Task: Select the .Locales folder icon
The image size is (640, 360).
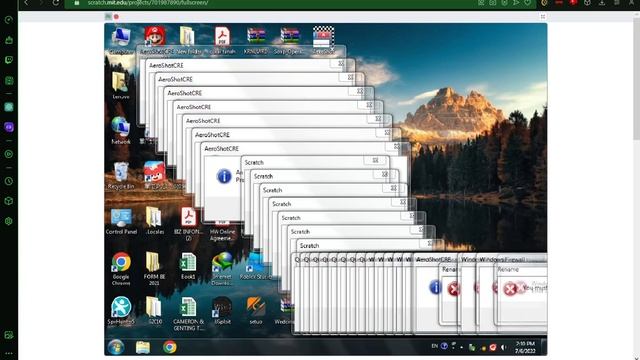Action: click(x=155, y=221)
